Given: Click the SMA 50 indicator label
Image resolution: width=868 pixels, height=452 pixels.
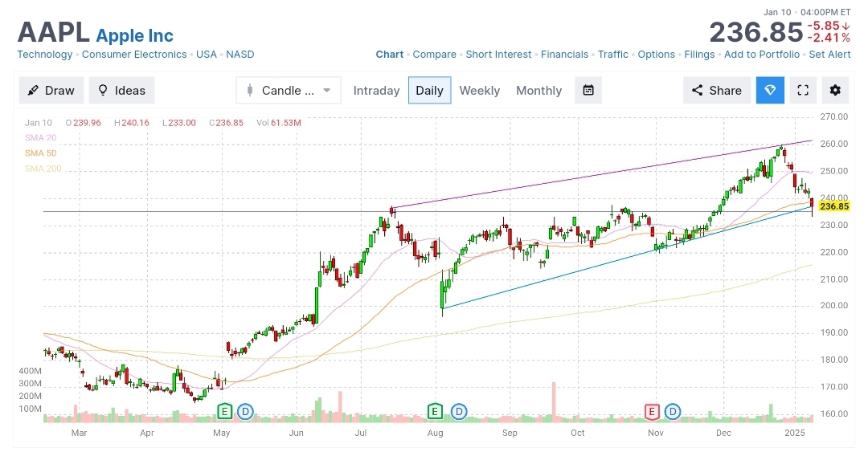Looking at the screenshot, I should 40,153.
